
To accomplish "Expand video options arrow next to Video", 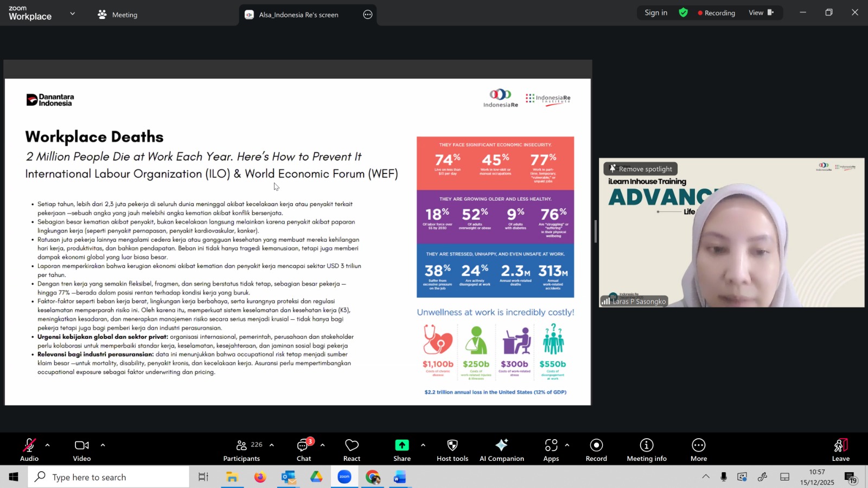I will click(x=103, y=445).
